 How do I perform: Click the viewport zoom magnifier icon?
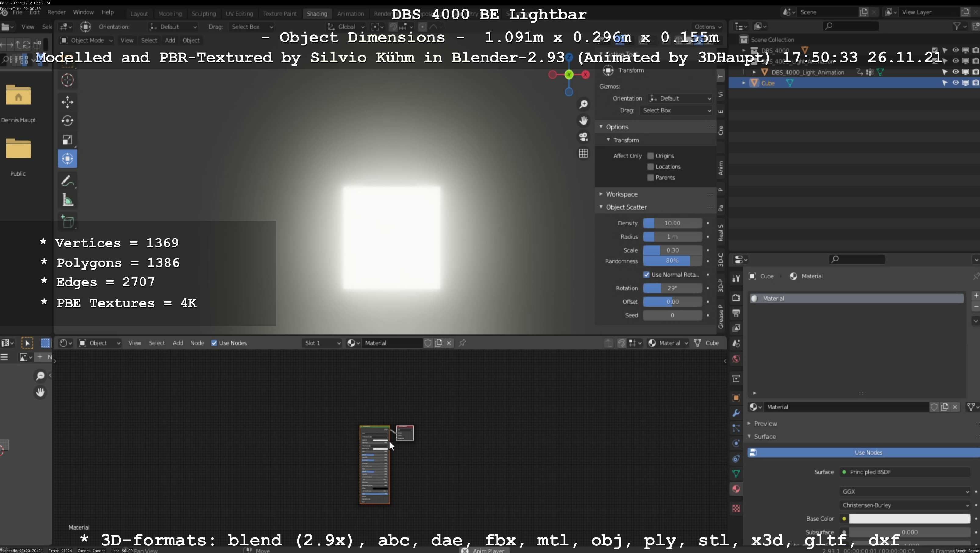point(583,104)
